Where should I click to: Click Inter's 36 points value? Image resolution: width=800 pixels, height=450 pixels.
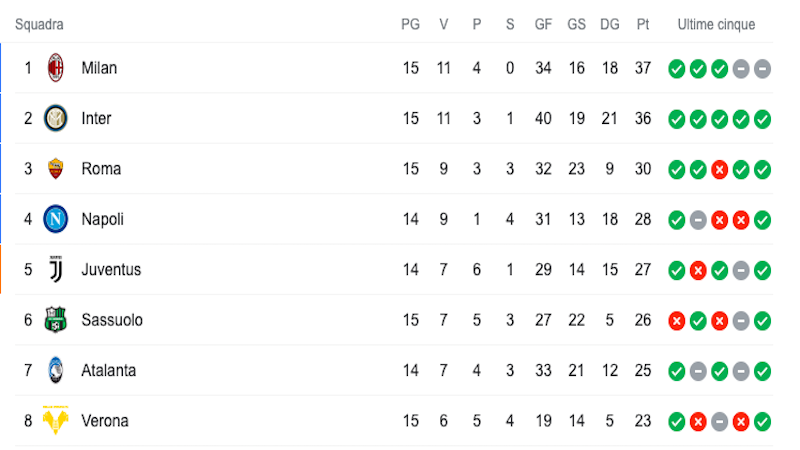point(643,118)
